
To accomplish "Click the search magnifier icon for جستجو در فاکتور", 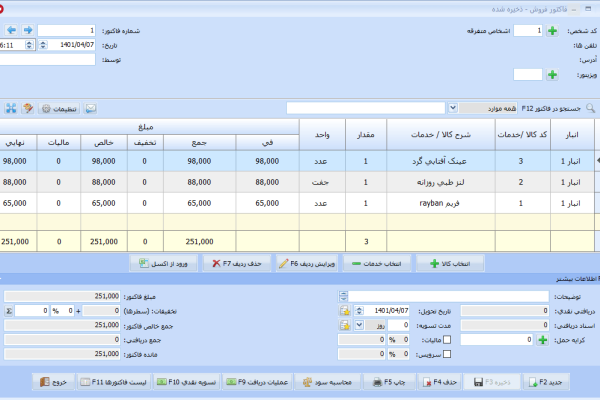I will (590, 108).
